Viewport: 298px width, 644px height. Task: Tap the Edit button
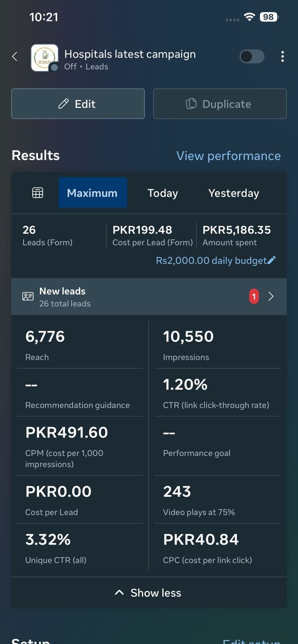click(78, 104)
